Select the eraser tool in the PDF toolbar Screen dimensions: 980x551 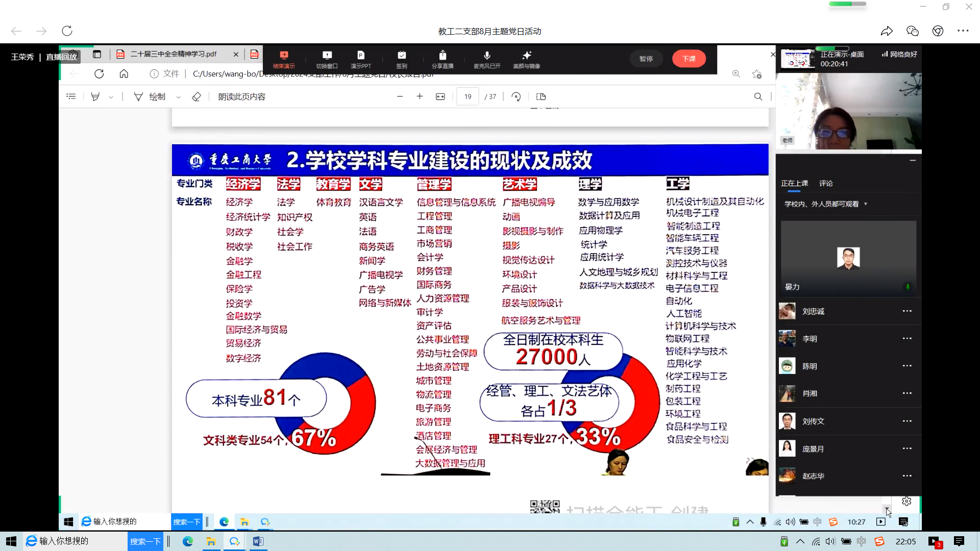point(196,96)
